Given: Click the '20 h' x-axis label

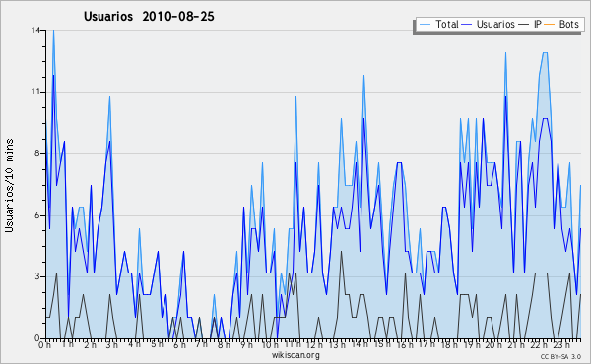Looking at the screenshot, I should tap(493, 344).
